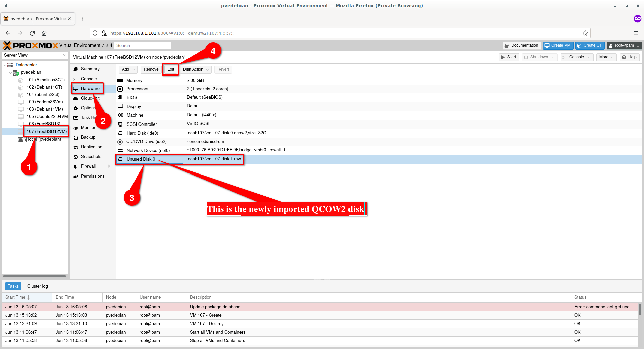Image resolution: width=644 pixels, height=349 pixels.
Task: Expand the Add hardware dropdown
Action: coord(128,69)
